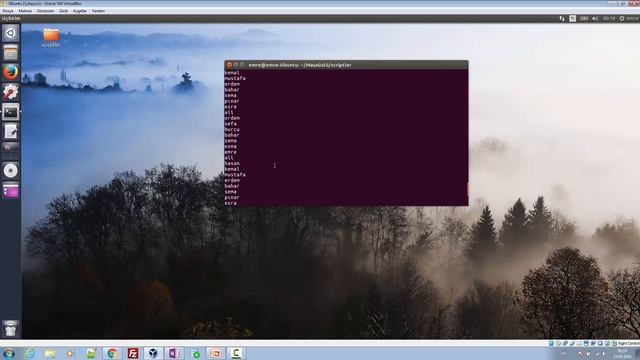Open the Trash in the launcher
Screen dimensions: 640x360
pos(11,329)
